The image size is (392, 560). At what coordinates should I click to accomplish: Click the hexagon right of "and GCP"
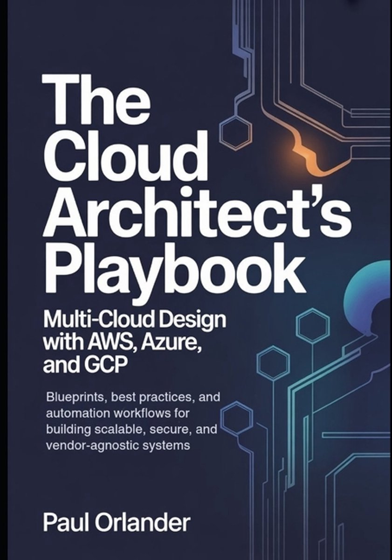[x=274, y=363]
